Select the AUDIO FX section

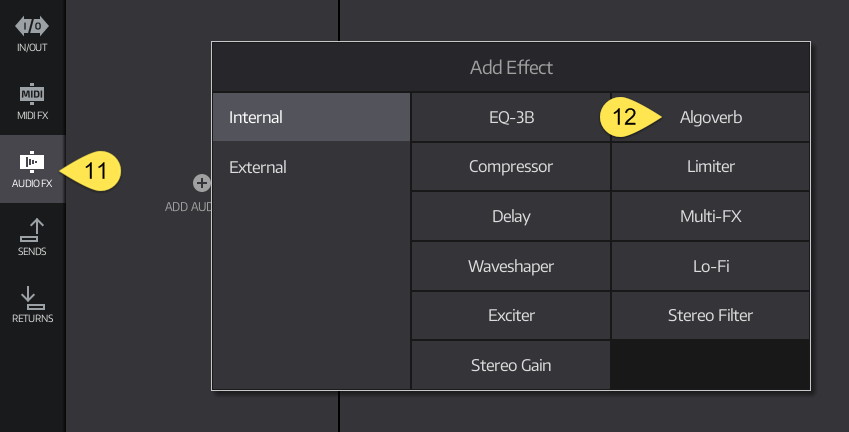tap(32, 169)
